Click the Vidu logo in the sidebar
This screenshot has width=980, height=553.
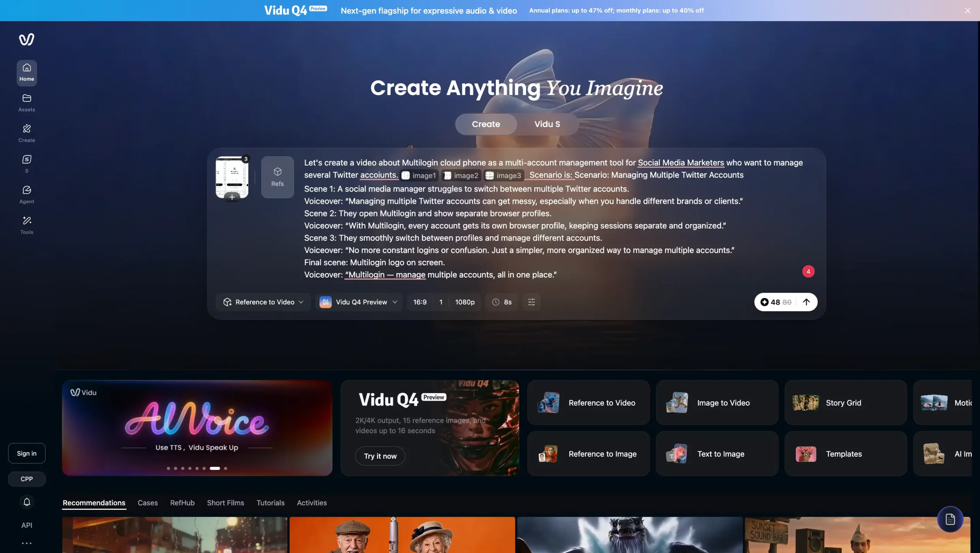pyautogui.click(x=26, y=39)
